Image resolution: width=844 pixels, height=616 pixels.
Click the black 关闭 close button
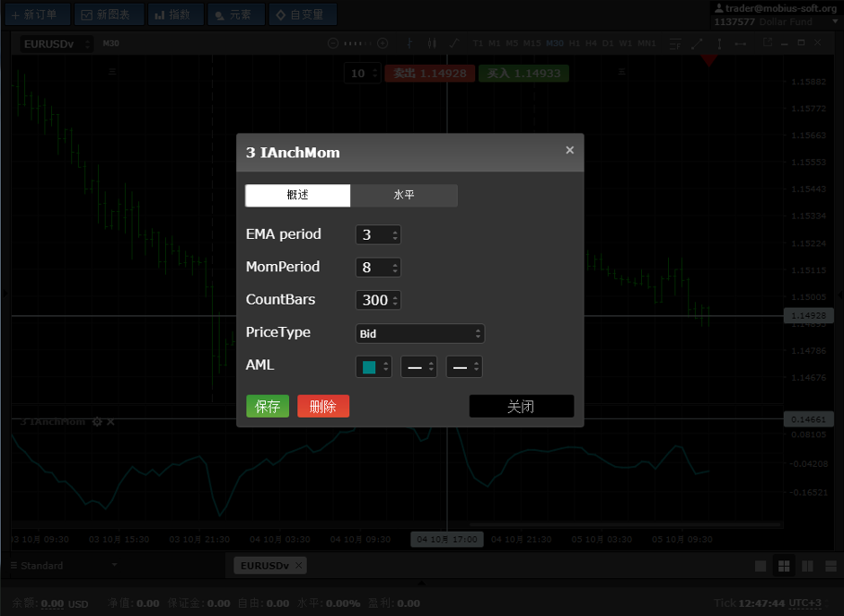click(x=521, y=406)
